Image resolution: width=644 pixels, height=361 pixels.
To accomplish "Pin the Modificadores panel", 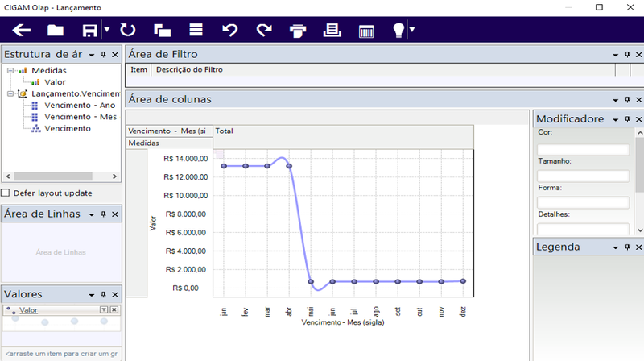I will [x=627, y=119].
